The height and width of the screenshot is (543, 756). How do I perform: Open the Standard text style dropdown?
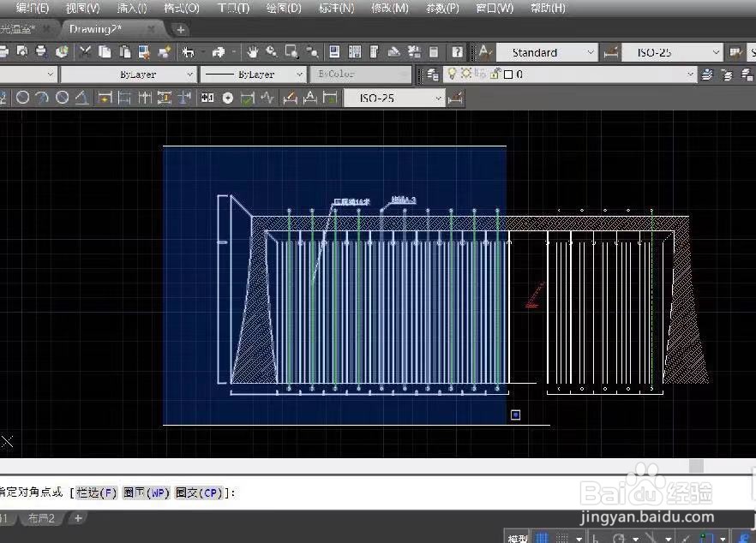coord(547,52)
